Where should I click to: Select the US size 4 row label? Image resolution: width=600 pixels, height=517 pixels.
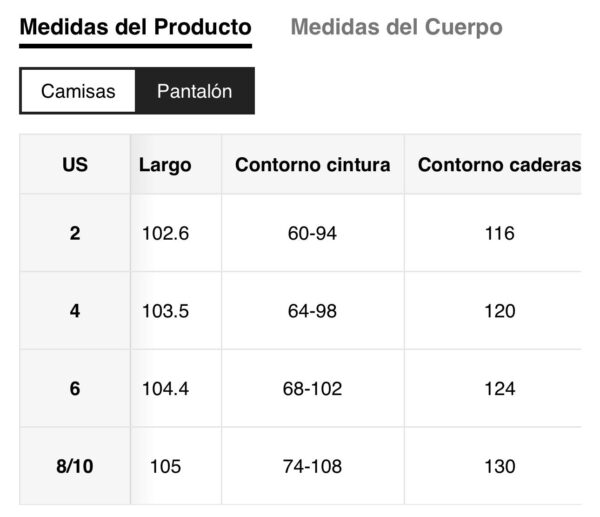(75, 311)
